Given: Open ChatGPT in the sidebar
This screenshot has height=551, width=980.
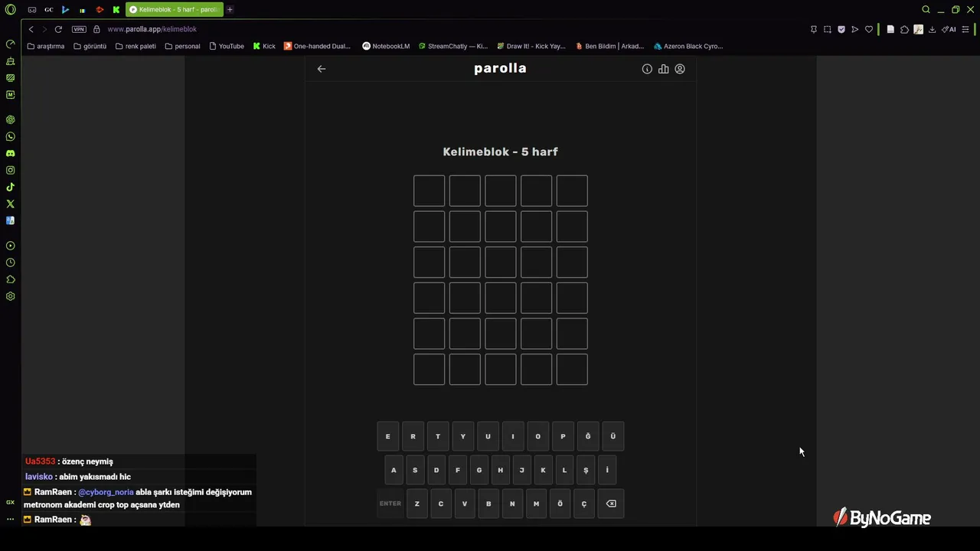Looking at the screenshot, I should point(11,119).
